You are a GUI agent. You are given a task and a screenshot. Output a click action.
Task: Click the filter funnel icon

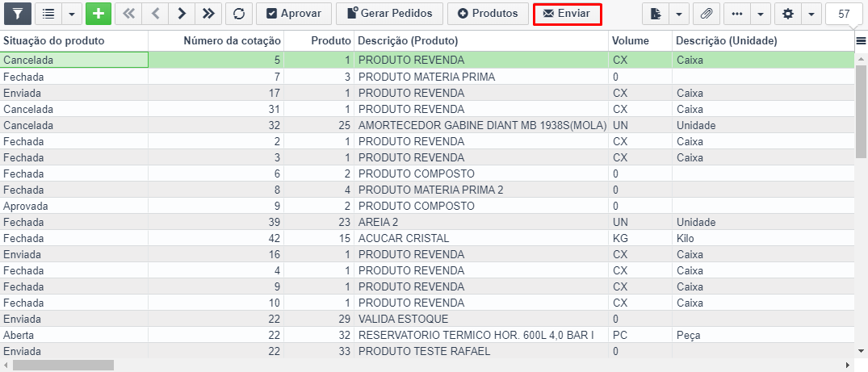coord(18,14)
